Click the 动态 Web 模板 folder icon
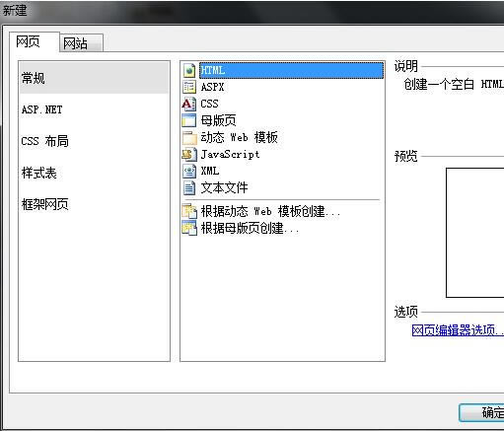Screen dimensions: 504x431 click(x=189, y=138)
